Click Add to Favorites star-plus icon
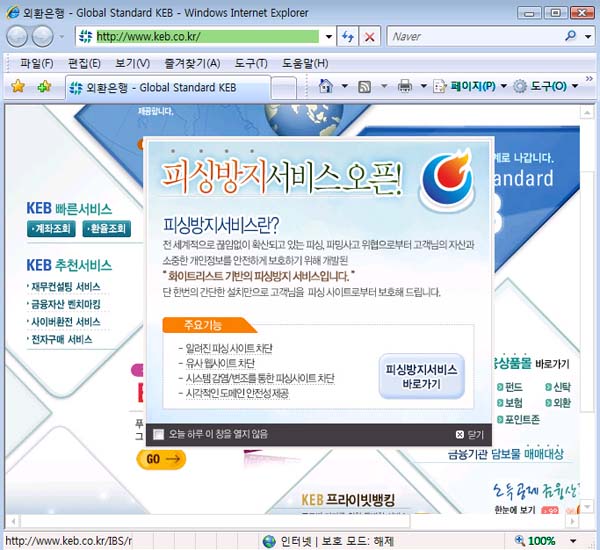 pos(44,87)
